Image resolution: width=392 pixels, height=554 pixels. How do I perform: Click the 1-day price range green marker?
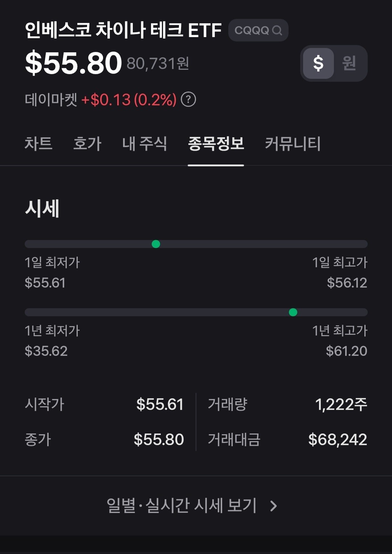[156, 244]
